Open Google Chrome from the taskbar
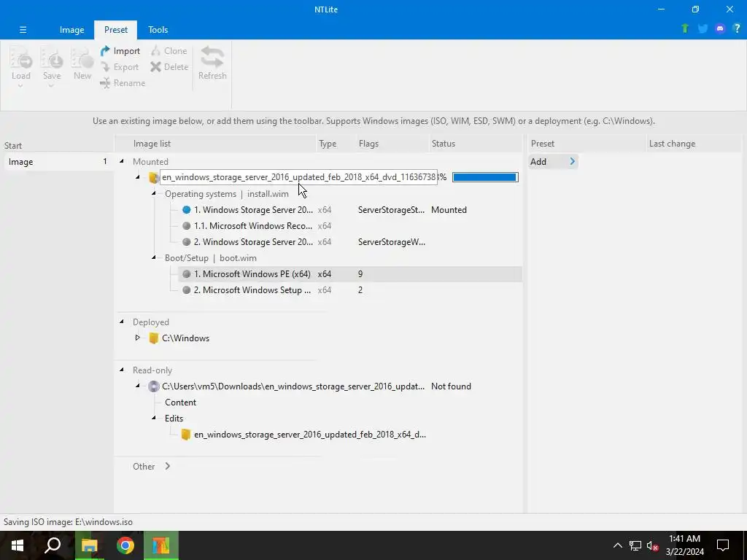Screen dimensions: 747x560 [125, 545]
